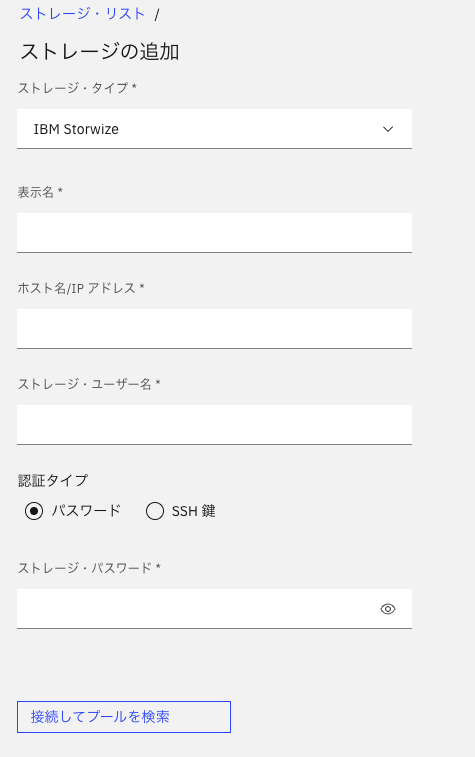Select the SSH 鍵 radio button
475x757 pixels.
coord(154,511)
